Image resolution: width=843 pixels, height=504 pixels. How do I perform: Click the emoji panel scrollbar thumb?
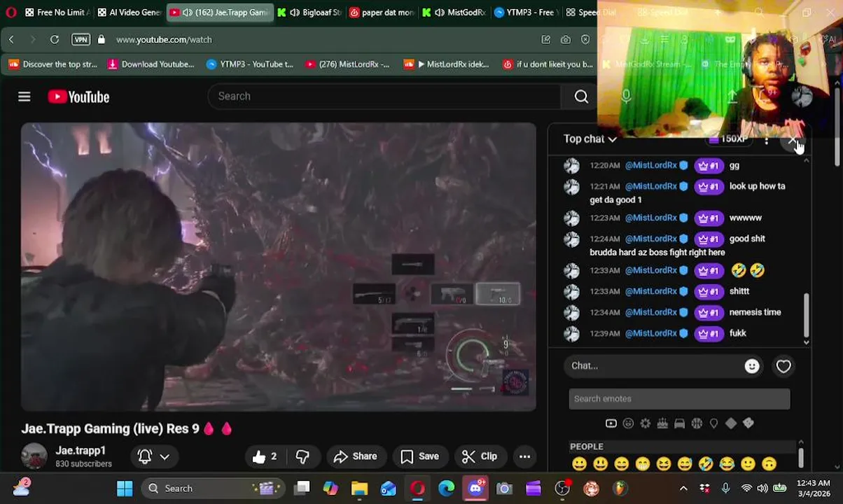click(x=800, y=458)
